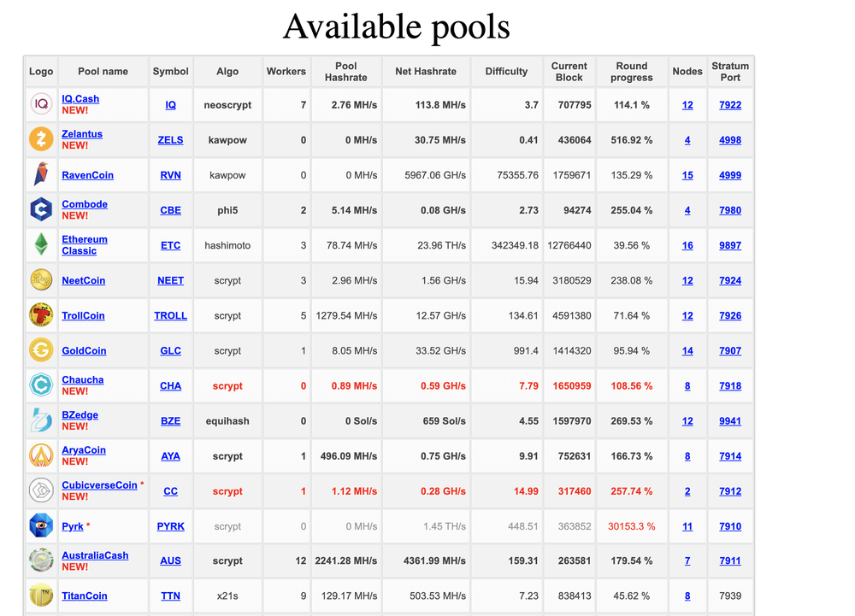Open the RavenCoin pool page
This screenshot has height=616, width=855.
(x=87, y=175)
